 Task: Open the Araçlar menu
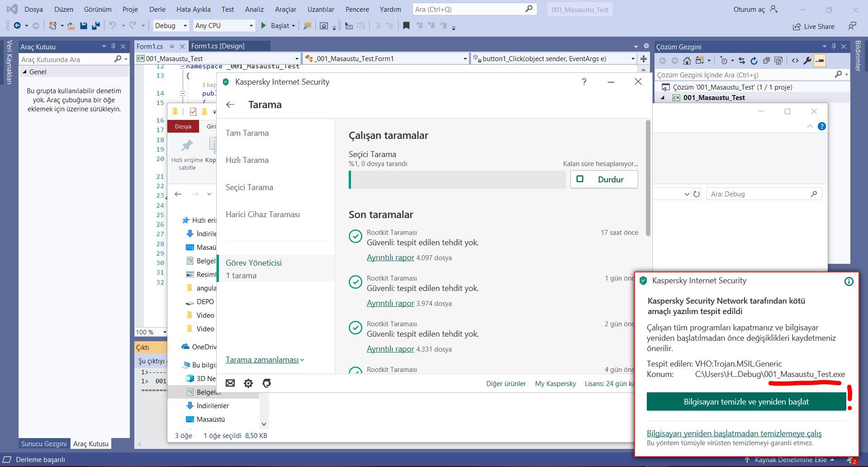pos(285,9)
